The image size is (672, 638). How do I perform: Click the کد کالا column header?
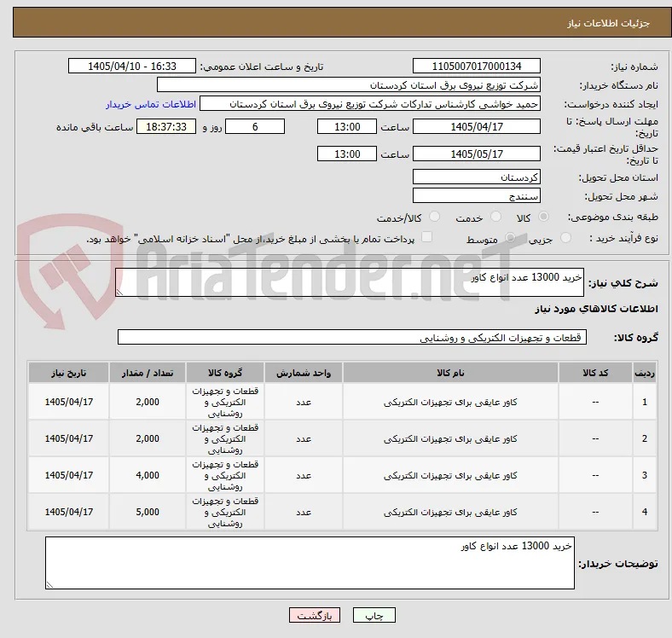[x=595, y=373]
